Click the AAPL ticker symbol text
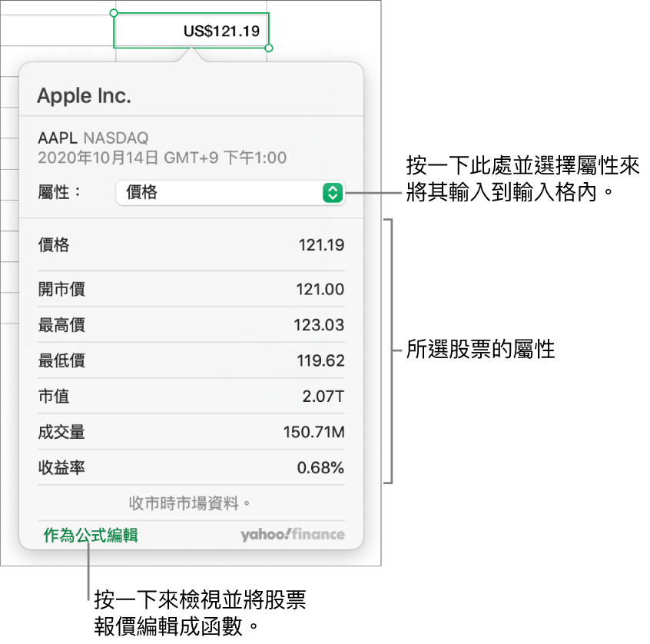The width and height of the screenshot is (650, 644). tap(58, 138)
